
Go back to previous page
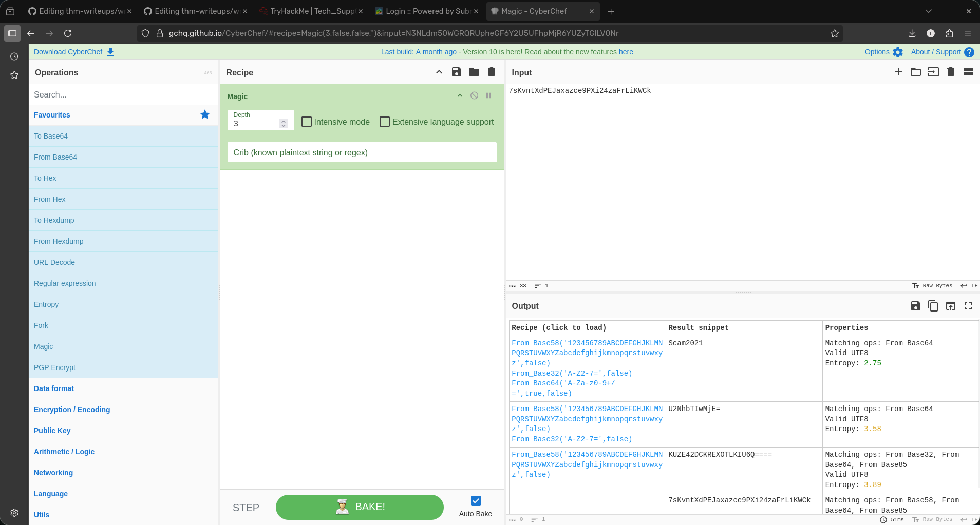click(x=31, y=33)
